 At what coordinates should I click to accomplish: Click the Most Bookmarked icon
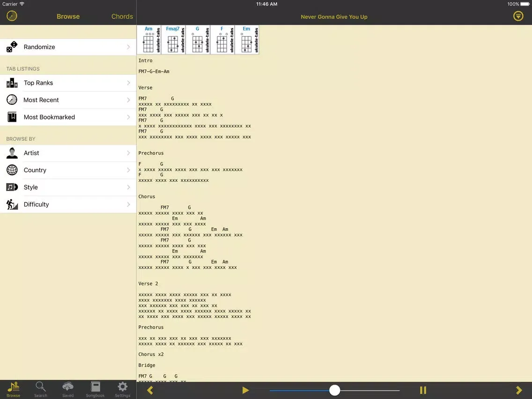[12, 117]
